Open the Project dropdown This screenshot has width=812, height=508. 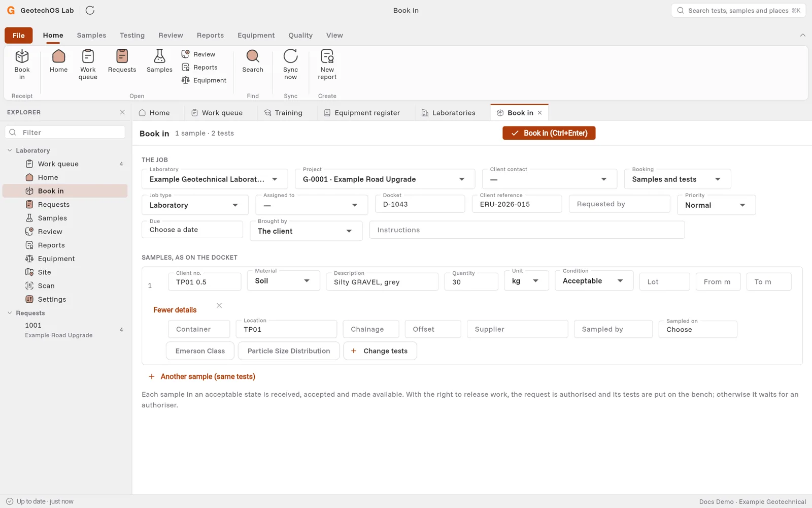385,179
